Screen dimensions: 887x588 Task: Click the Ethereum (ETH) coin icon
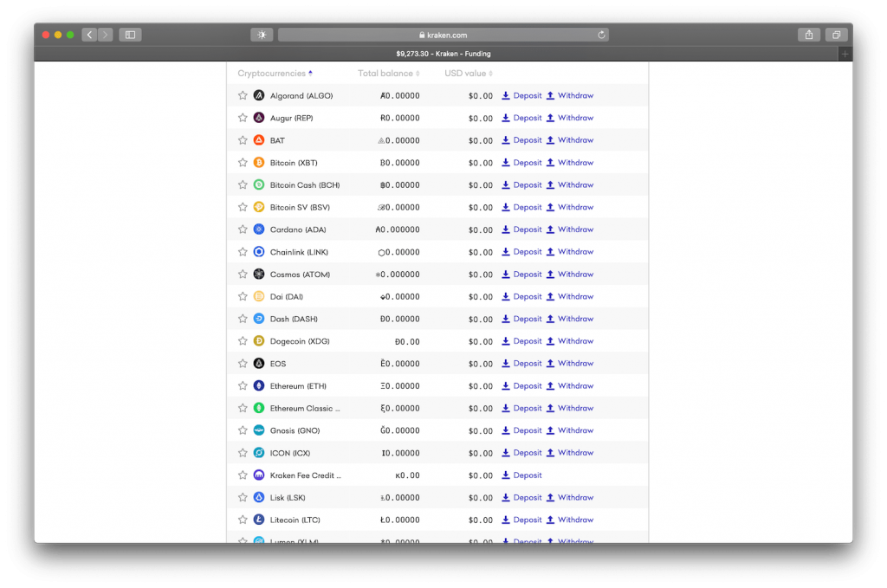coord(258,385)
